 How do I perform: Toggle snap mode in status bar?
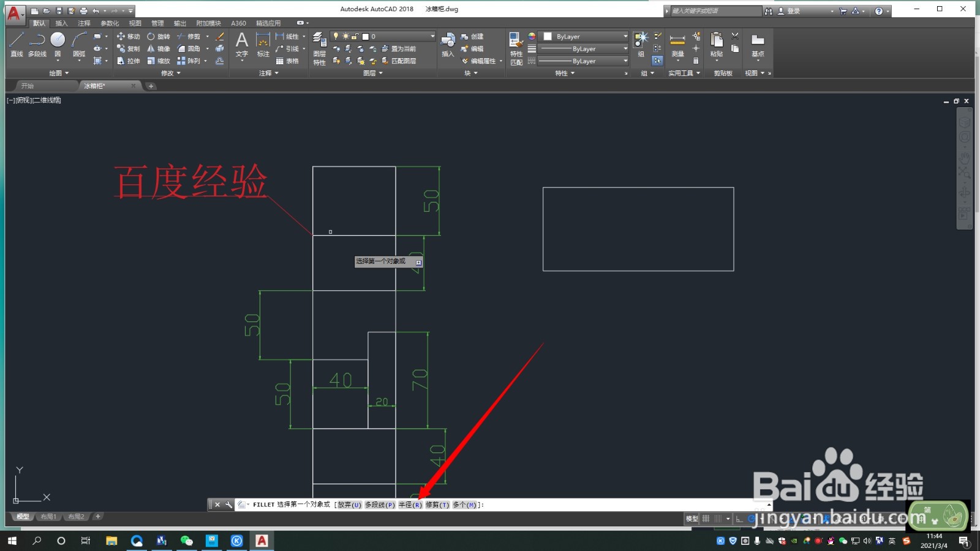[718, 519]
